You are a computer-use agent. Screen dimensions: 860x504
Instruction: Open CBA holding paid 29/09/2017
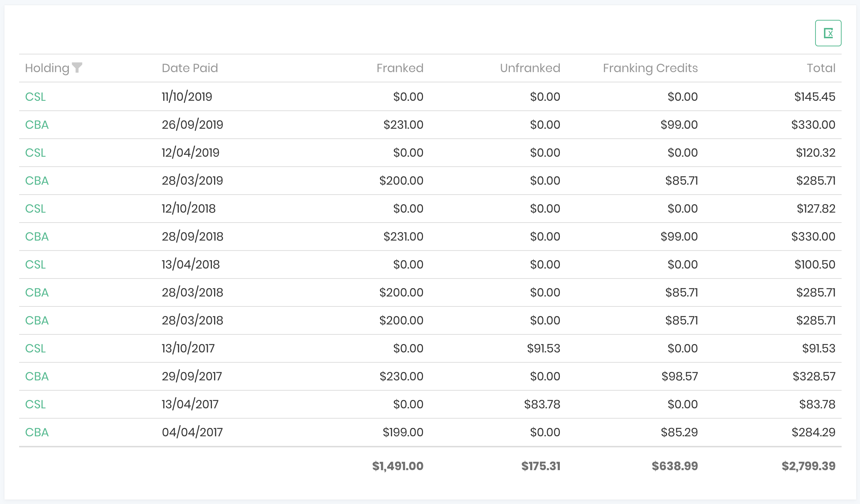[x=37, y=376]
